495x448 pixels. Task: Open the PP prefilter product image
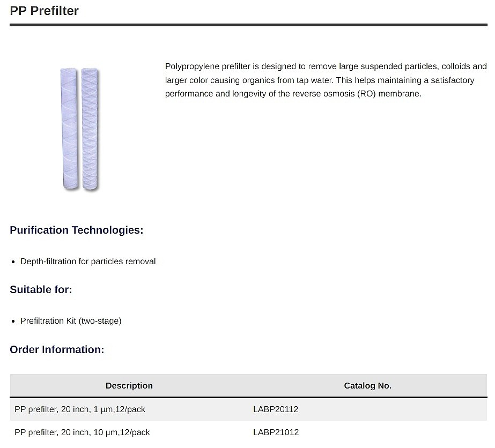(80, 129)
